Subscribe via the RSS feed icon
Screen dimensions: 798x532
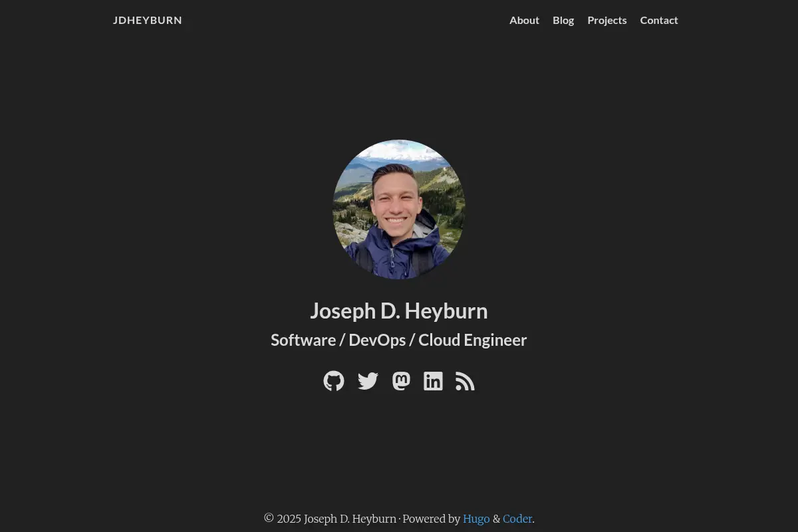click(465, 381)
